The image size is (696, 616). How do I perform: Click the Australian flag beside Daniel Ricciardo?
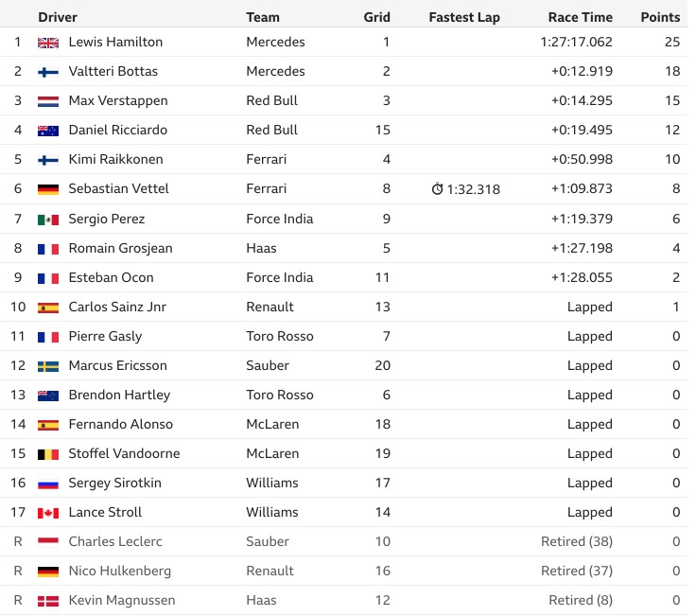[48, 131]
